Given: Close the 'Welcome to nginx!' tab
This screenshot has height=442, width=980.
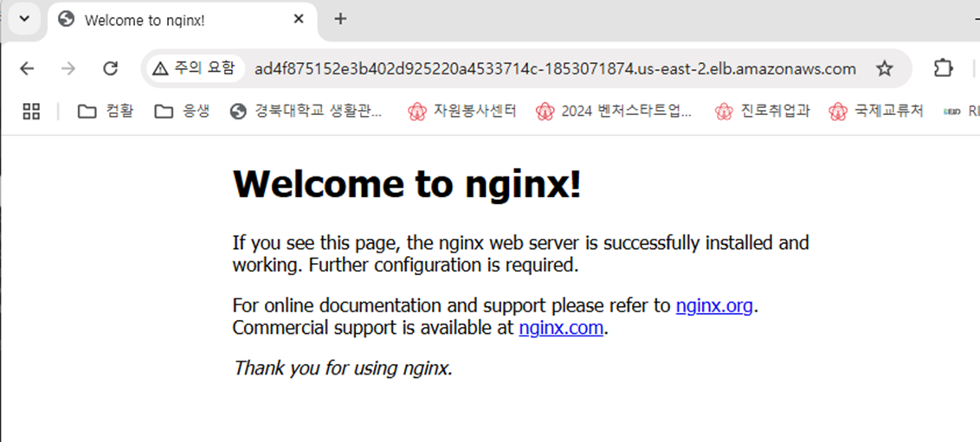Looking at the screenshot, I should pos(299,19).
